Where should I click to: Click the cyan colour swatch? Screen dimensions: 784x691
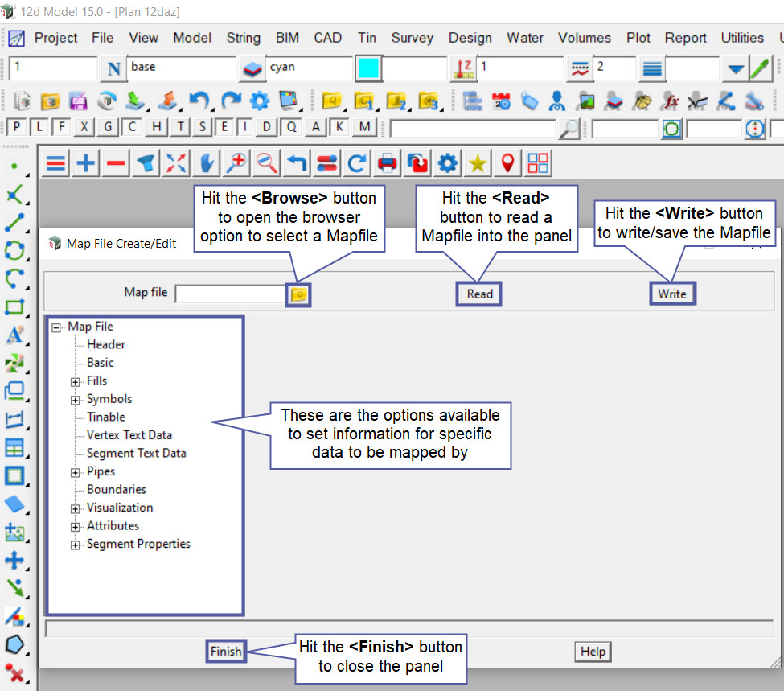(369, 68)
